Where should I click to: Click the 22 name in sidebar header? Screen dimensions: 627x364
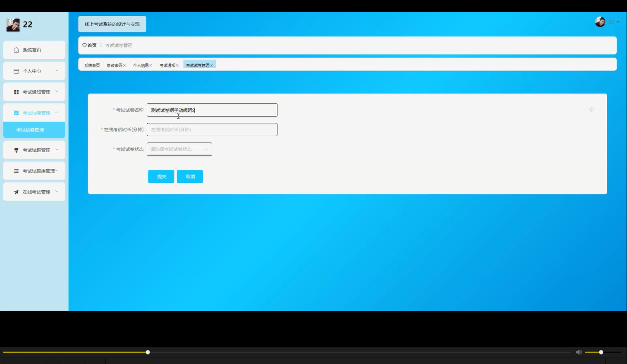[x=28, y=25]
